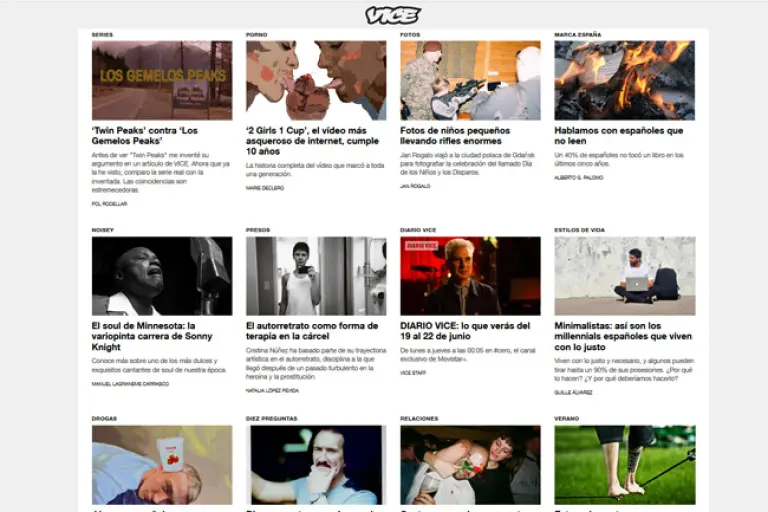Select the MARCA ESPAÑA category label
768x512 pixels.
pyautogui.click(x=577, y=35)
